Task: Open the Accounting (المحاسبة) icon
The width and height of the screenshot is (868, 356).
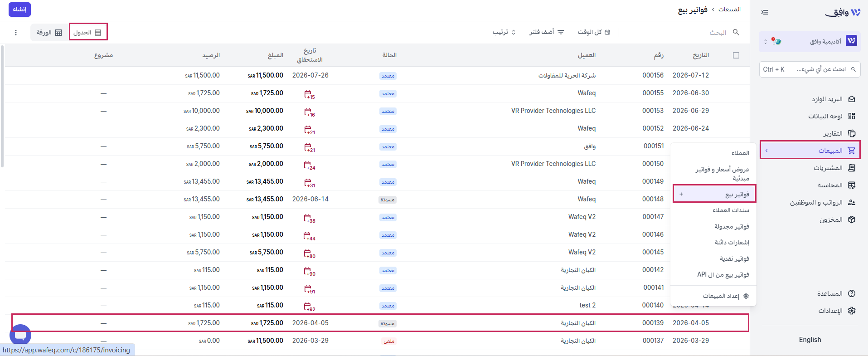Action: pos(852,185)
